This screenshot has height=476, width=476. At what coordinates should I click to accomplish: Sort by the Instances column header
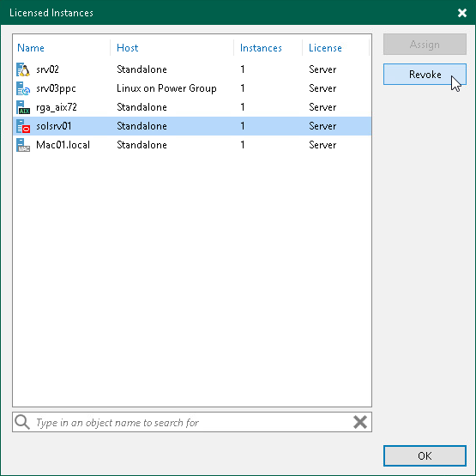click(x=261, y=48)
